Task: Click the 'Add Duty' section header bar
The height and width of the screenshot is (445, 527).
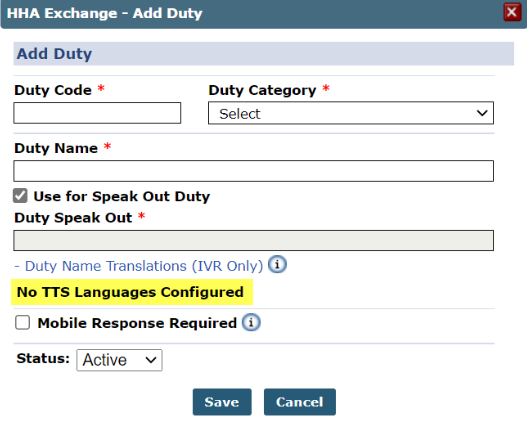Action: click(264, 54)
